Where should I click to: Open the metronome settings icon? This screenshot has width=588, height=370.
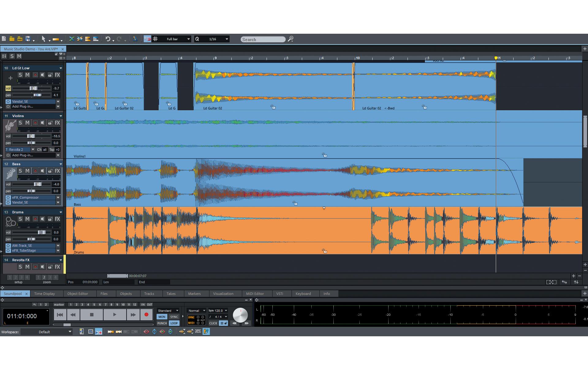(135, 39)
